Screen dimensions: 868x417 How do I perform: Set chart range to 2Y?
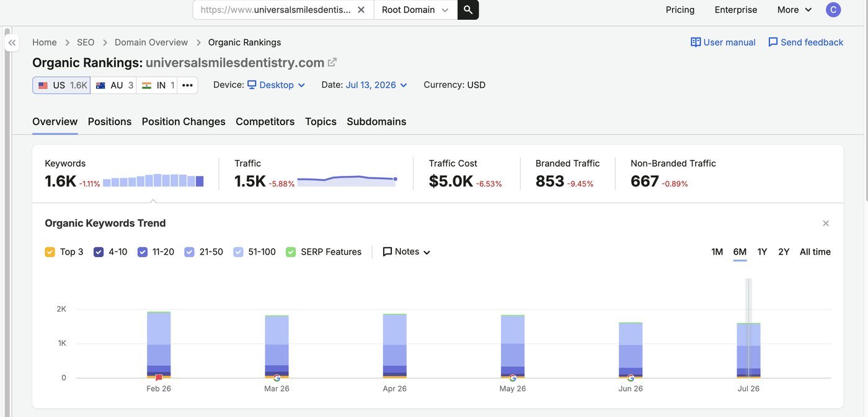click(x=784, y=252)
